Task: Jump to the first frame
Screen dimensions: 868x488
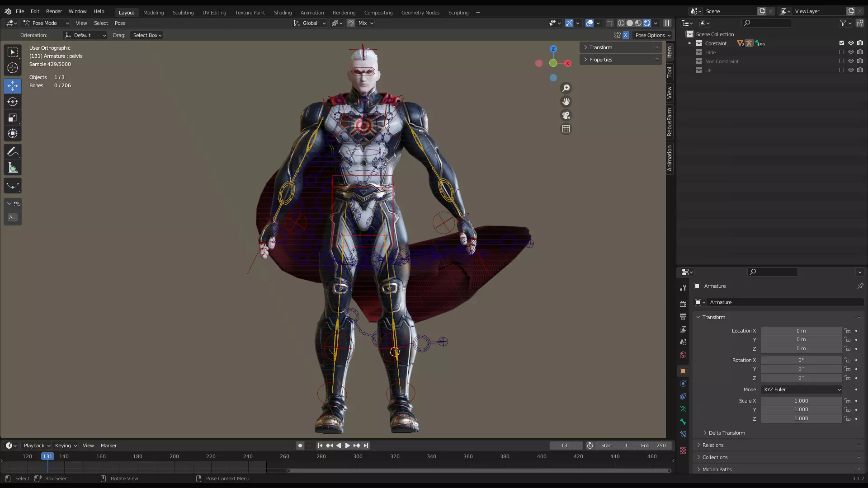Action: tap(320, 446)
